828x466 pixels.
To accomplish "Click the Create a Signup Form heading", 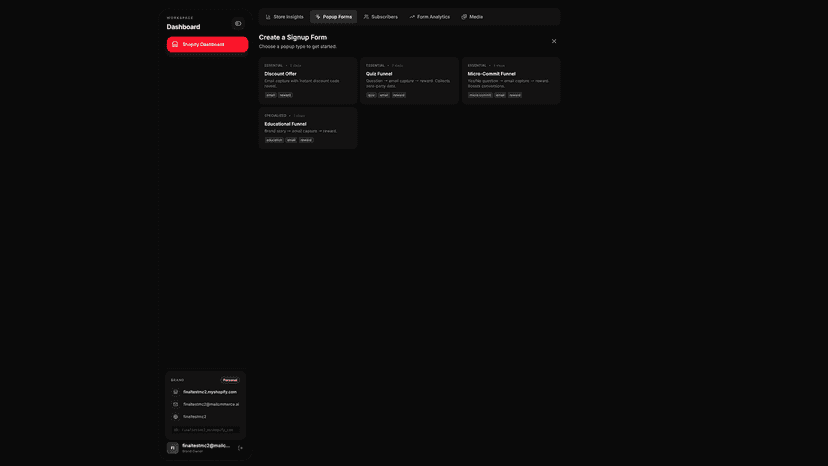I will click(x=293, y=38).
